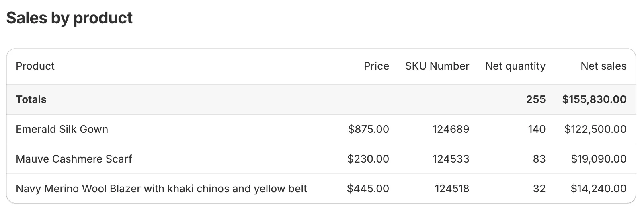Image resolution: width=644 pixels, height=210 pixels.
Task: Click SKU number 124533
Action: coord(451,159)
